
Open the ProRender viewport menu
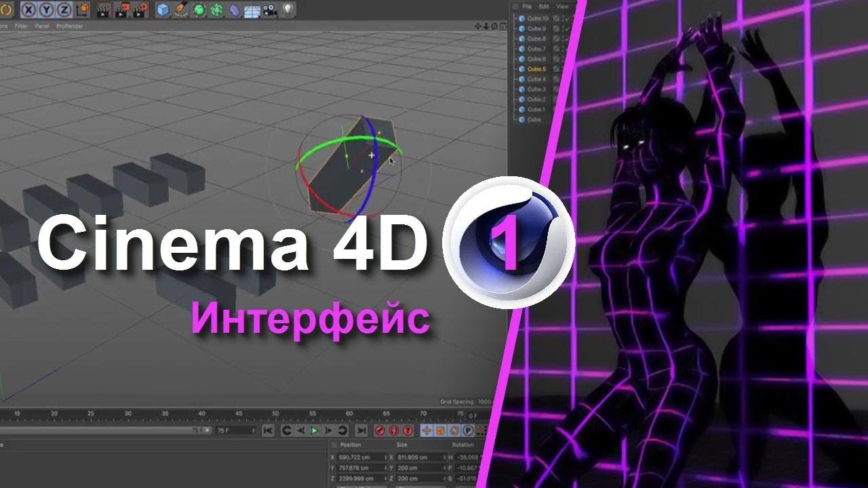coord(70,26)
